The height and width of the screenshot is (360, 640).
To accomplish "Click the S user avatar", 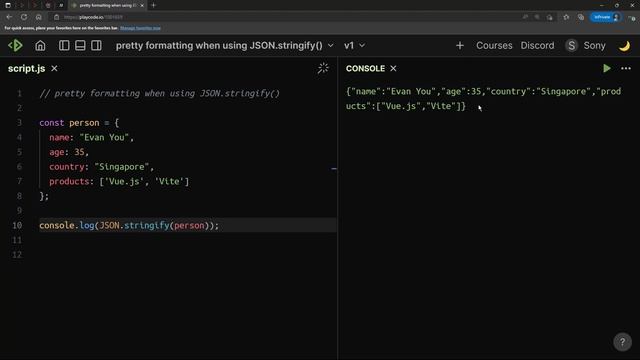I will coord(571,45).
